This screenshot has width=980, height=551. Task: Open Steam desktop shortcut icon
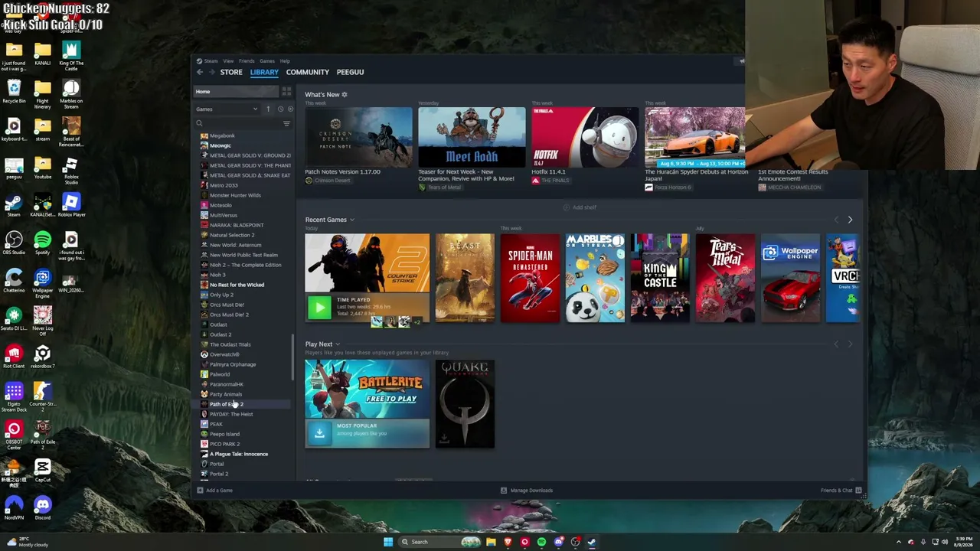coord(14,204)
